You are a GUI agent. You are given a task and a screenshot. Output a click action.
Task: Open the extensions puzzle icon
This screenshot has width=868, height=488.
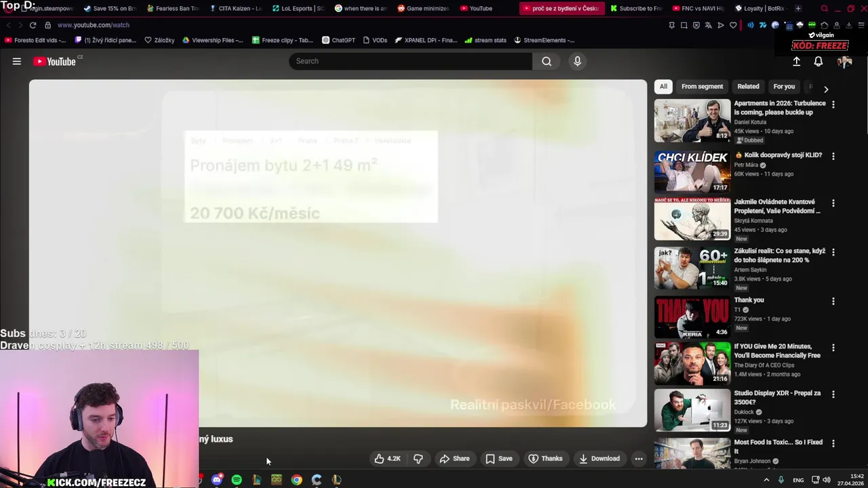pos(824,25)
